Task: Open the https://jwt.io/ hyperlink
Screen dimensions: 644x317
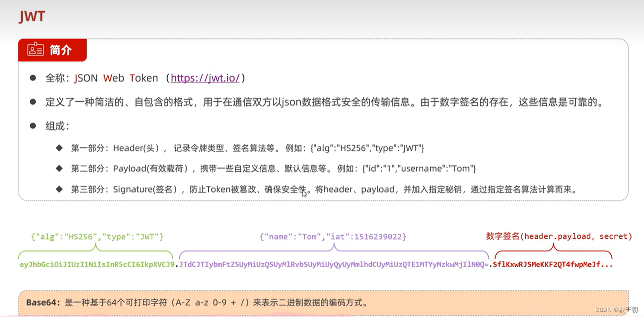Action: (205, 78)
